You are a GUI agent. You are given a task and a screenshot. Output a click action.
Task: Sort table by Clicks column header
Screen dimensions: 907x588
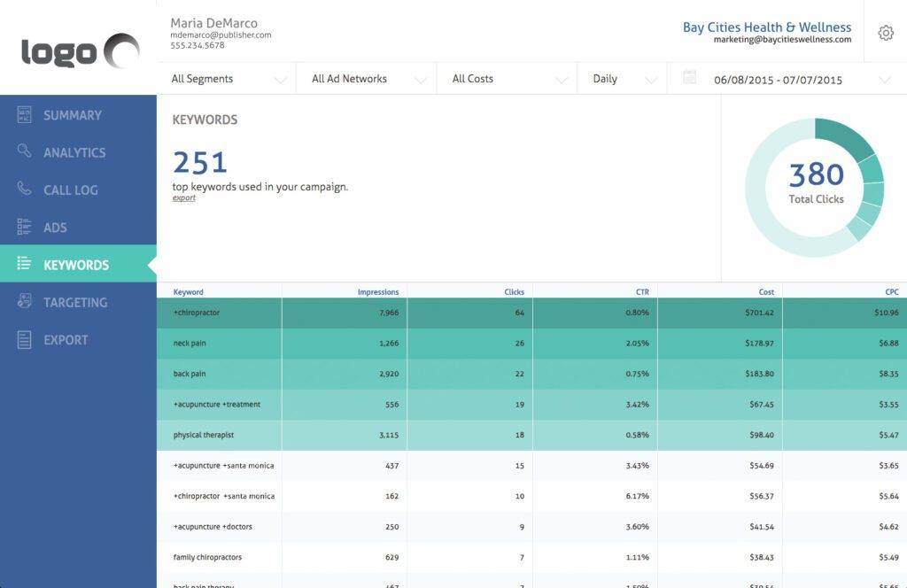pyautogui.click(x=514, y=292)
